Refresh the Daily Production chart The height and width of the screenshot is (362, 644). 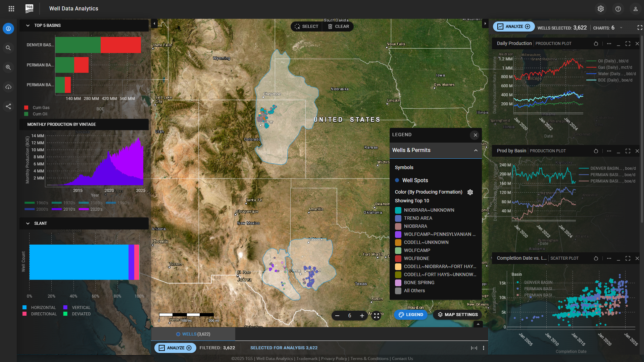pos(596,44)
